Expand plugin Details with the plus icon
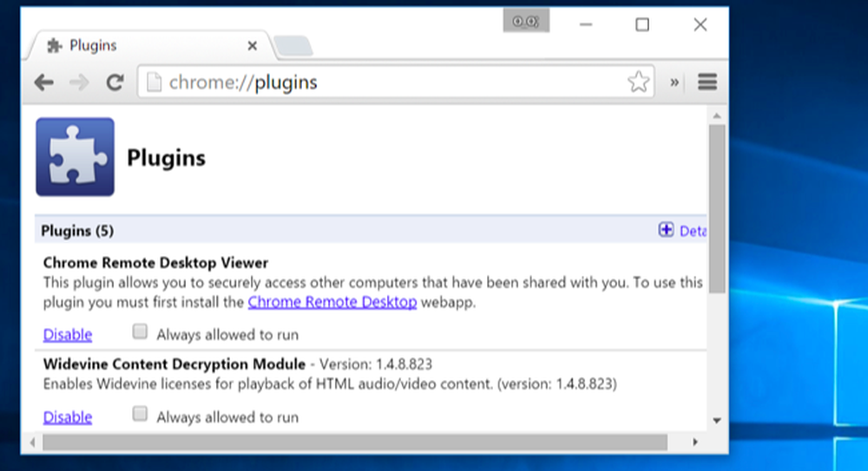The height and width of the screenshot is (471, 868). point(666,230)
